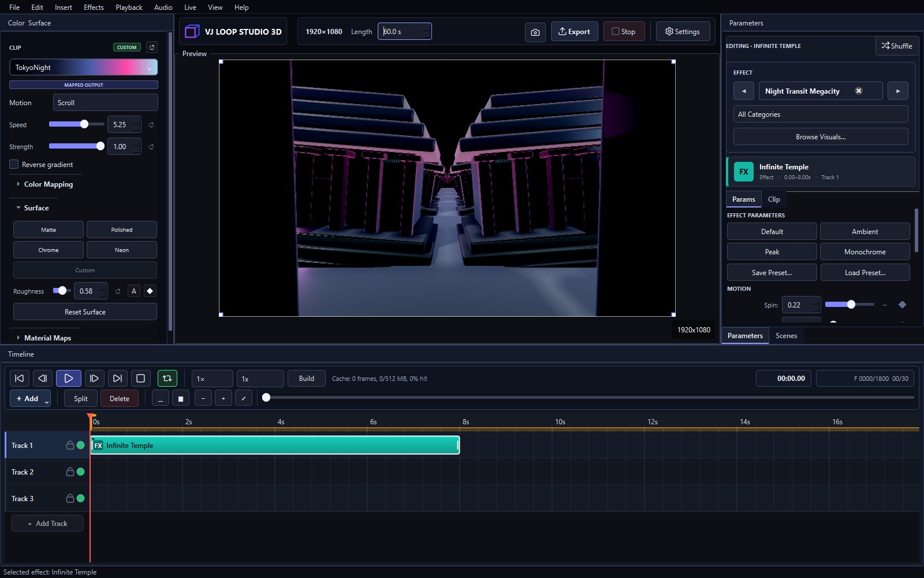Screen dimensions: 924x578
Task: Click Reset Surface button
Action: (85, 312)
